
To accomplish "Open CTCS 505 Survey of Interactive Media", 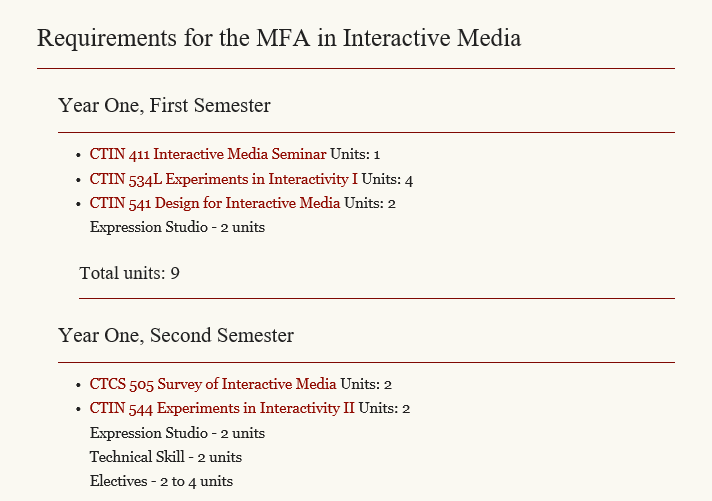I will pyautogui.click(x=213, y=384).
